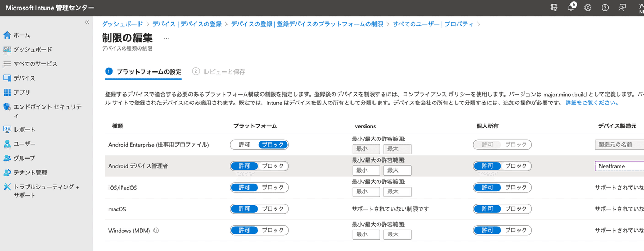Click the Troubleshooting wrench icon
The width and height of the screenshot is (644, 251).
point(7,187)
